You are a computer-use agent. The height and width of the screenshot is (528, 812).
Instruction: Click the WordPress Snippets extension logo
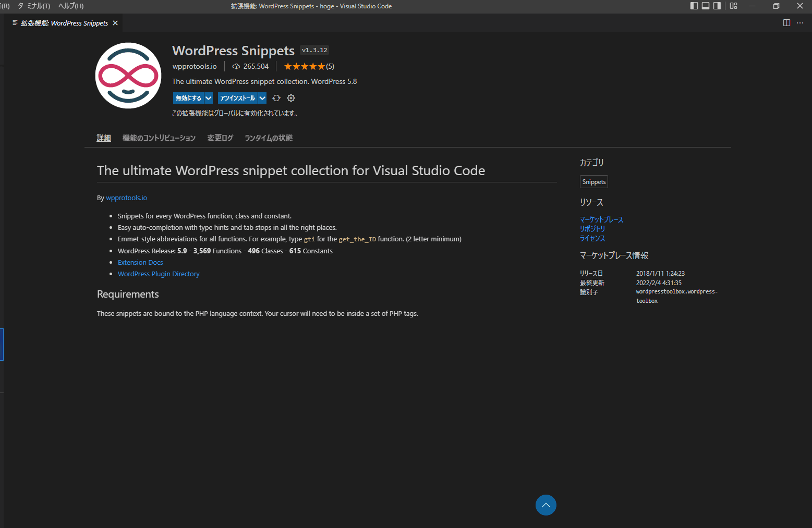(x=128, y=76)
